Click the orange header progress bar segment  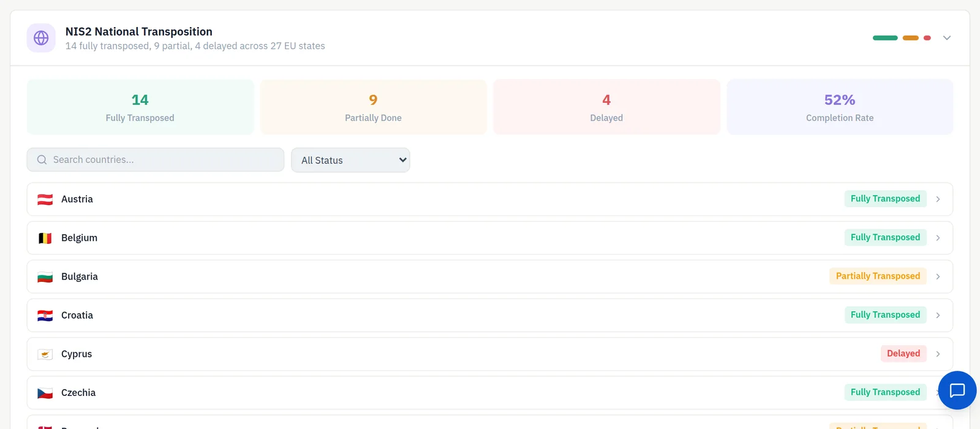click(911, 38)
